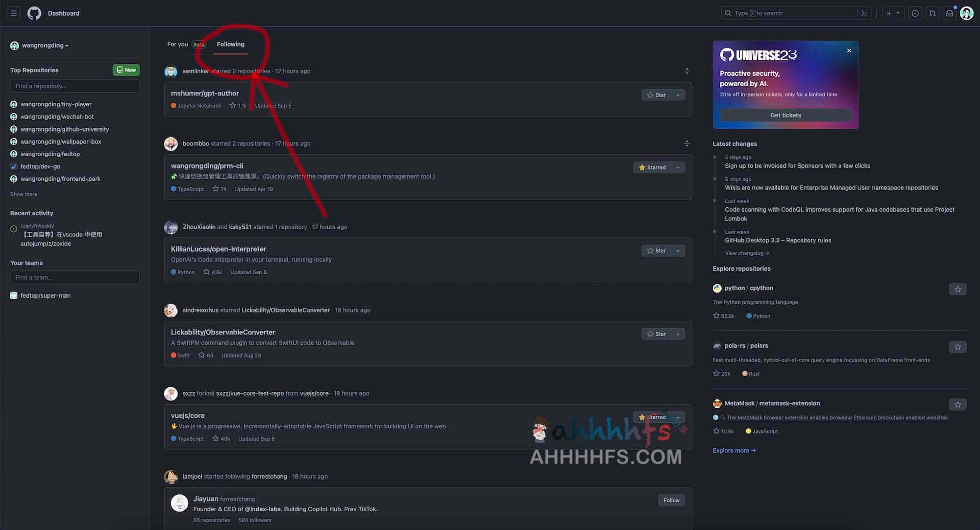
Task: Click the pull requests icon in header
Action: [x=931, y=13]
